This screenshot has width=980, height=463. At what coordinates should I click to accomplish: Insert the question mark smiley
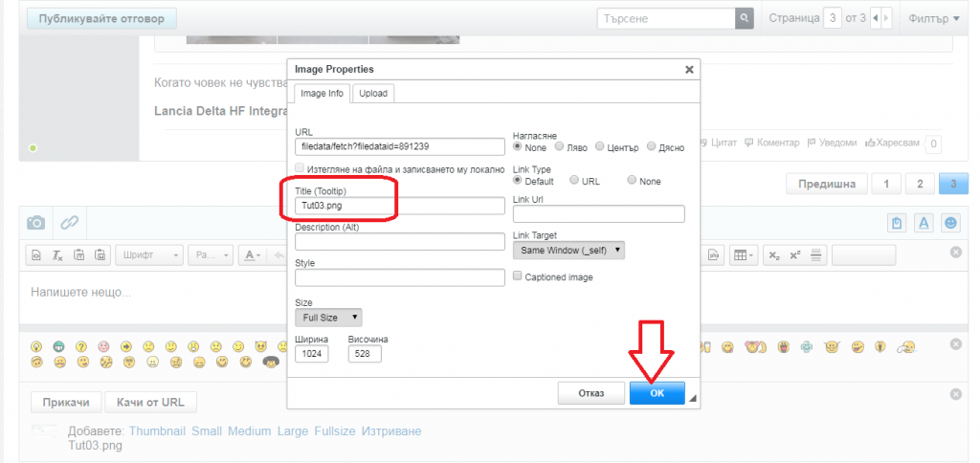pos(81,345)
